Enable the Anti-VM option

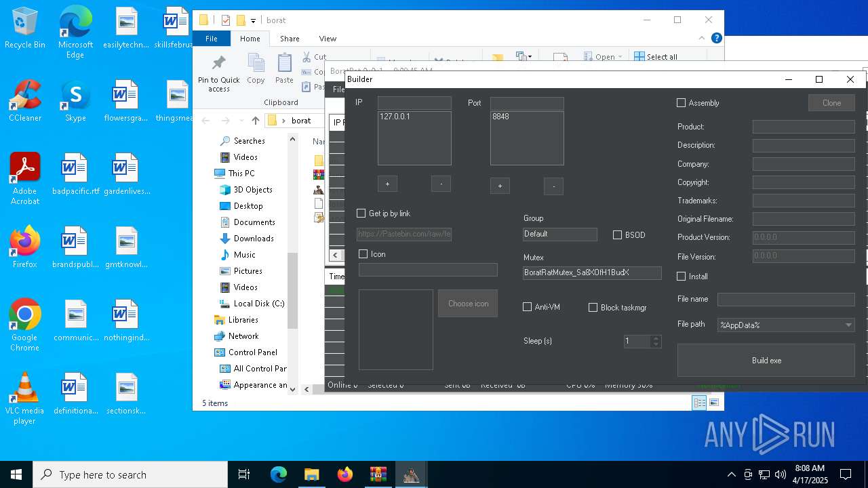tap(528, 307)
